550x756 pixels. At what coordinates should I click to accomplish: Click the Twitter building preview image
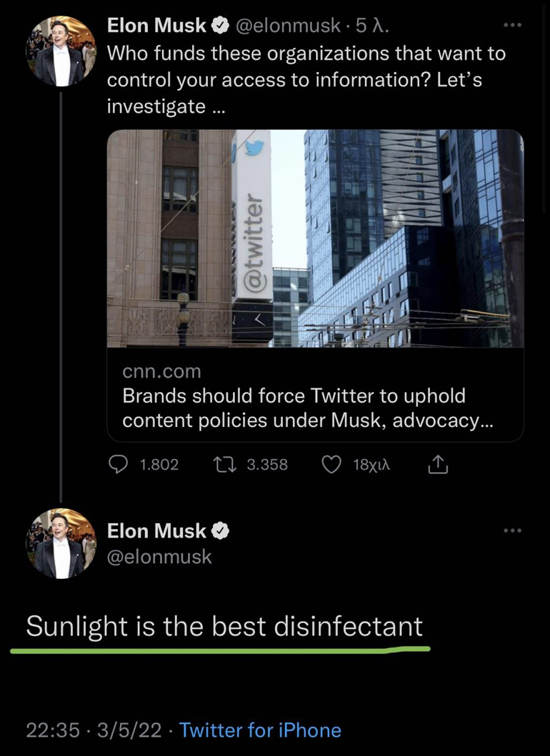tap(315, 238)
